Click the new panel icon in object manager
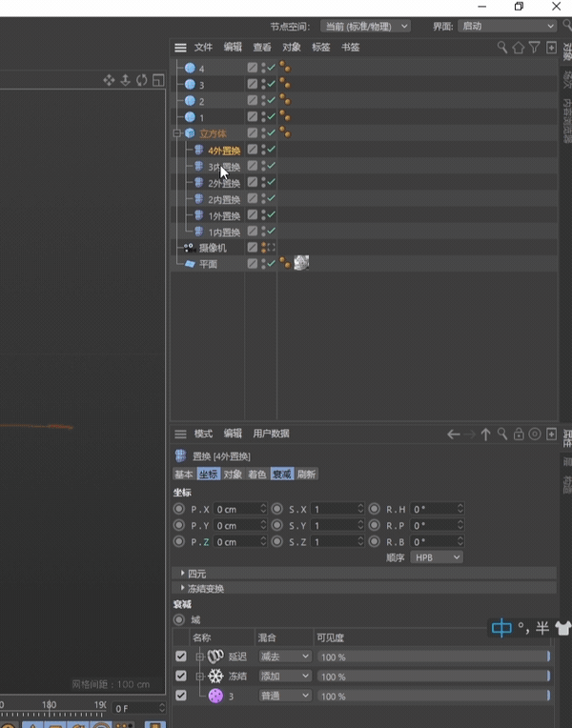The image size is (572, 728). point(551,48)
